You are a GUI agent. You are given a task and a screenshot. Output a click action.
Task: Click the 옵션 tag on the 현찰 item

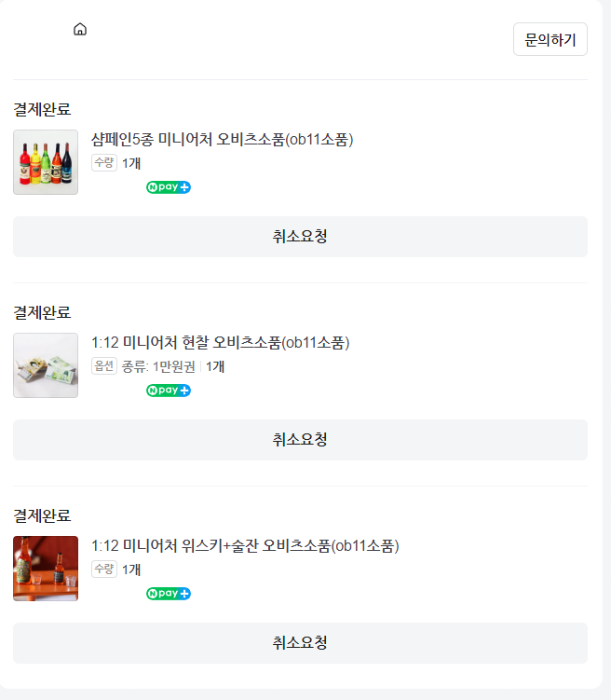click(x=104, y=366)
